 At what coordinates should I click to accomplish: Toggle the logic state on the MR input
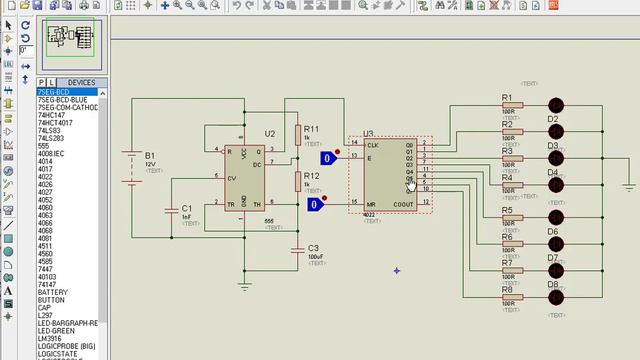click(315, 204)
